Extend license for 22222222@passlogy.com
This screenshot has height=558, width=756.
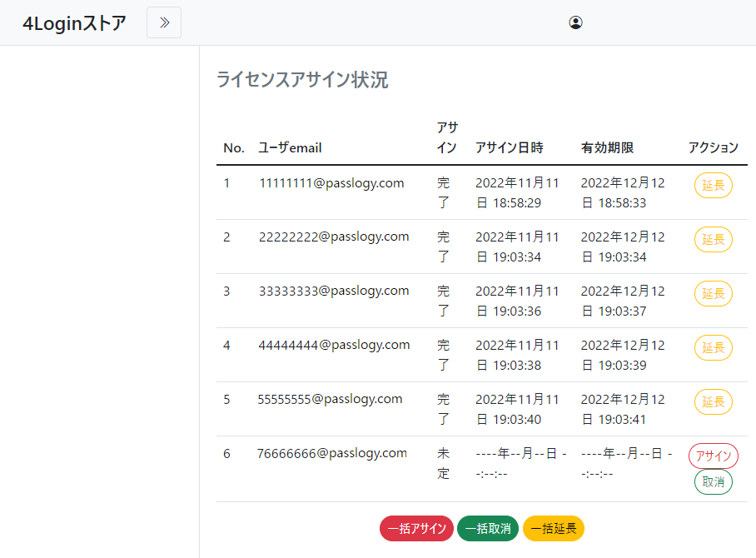713,240
